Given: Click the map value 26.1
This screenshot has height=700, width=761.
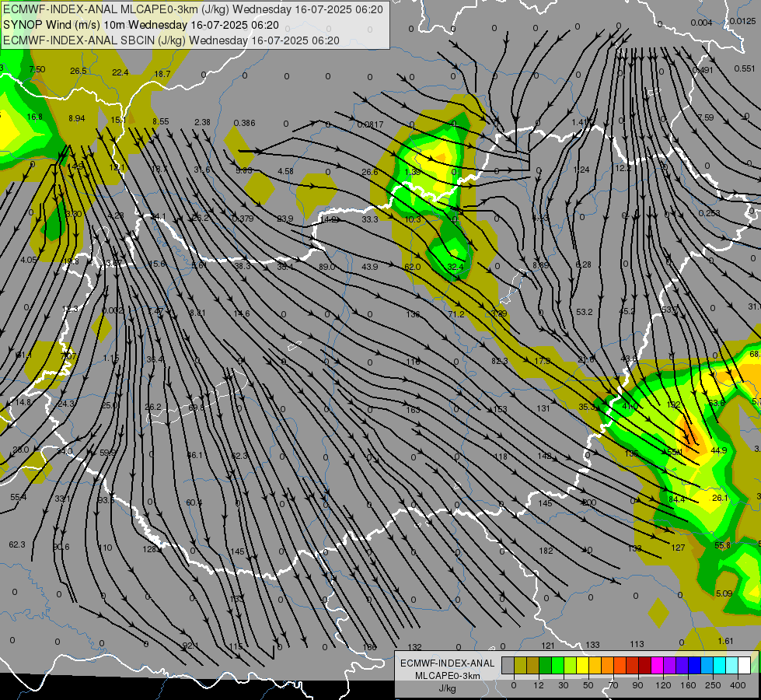Looking at the screenshot, I should pos(720,498).
